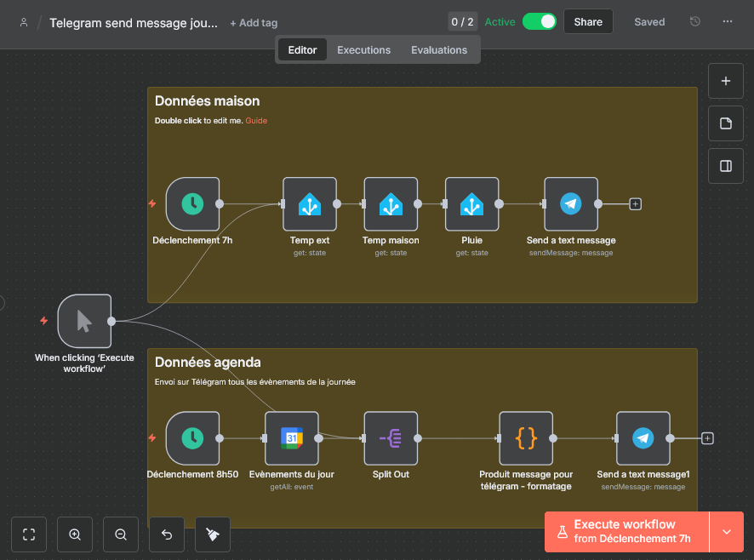The width and height of the screenshot is (754, 560).
Task: Click the workflow name title field
Action: pos(134,23)
